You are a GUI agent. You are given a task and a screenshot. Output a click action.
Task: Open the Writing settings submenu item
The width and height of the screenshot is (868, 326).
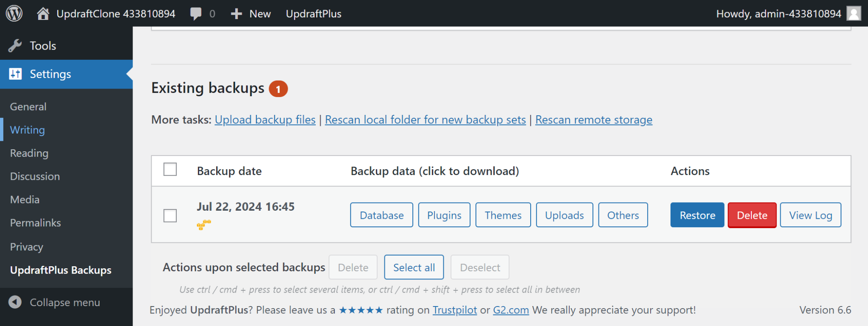tap(28, 130)
